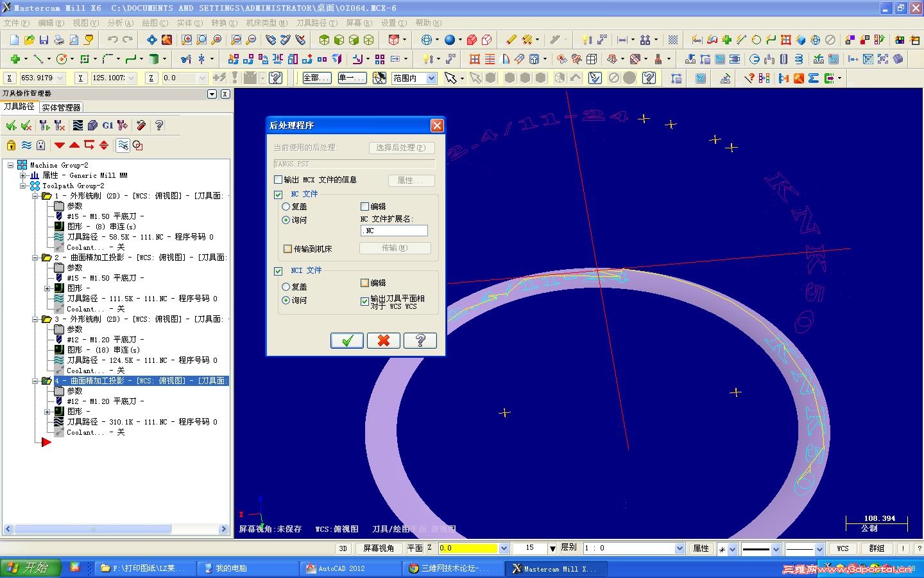Click the lock toolpath padlock icon
This screenshot has height=578, width=924.
point(12,145)
